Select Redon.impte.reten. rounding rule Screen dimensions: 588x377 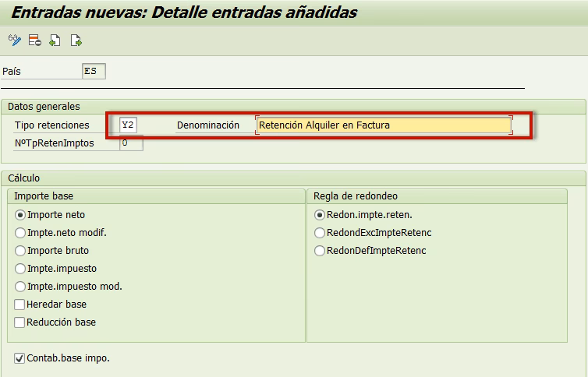(320, 215)
